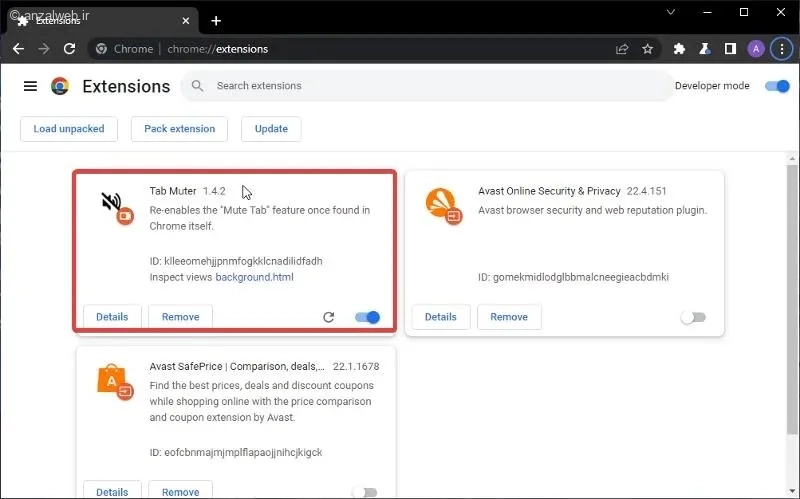Click the share page icon in address bar
Screen dimensions: 800x499
[x=622, y=49]
